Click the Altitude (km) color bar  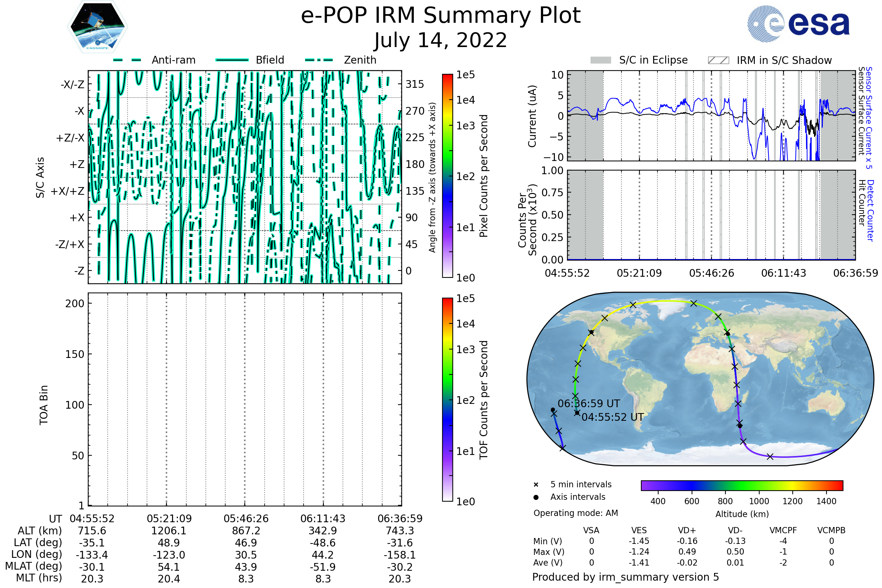point(742,485)
